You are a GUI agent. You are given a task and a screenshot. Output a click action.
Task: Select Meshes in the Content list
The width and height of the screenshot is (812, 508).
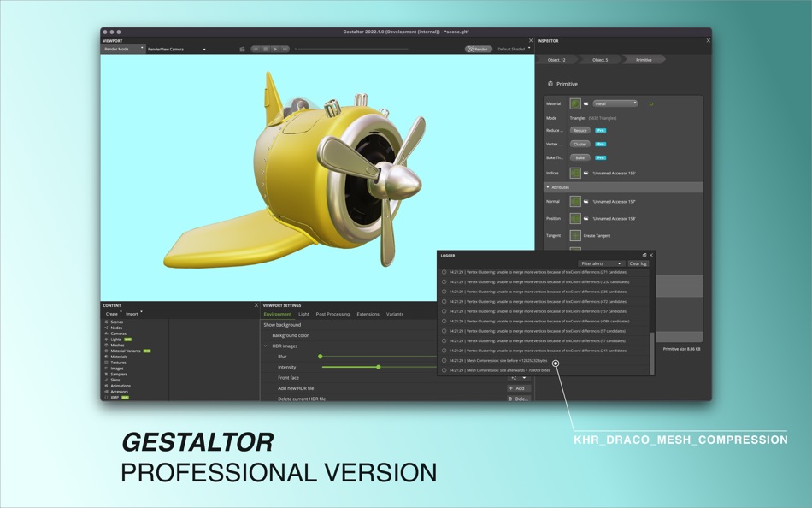click(x=117, y=346)
